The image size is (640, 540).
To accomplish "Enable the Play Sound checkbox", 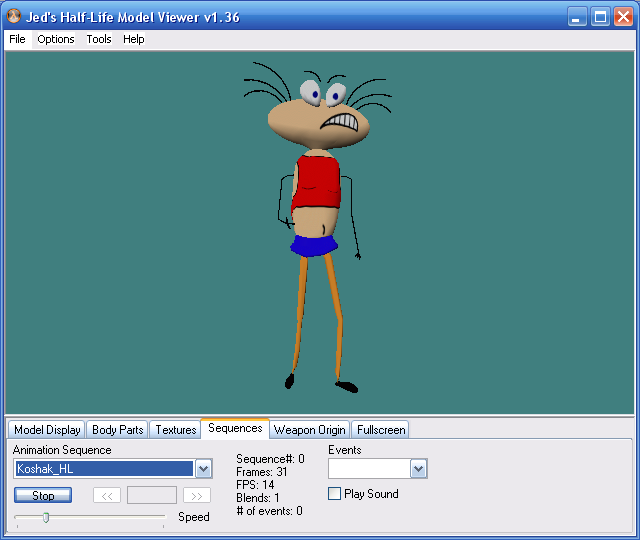I will [335, 494].
